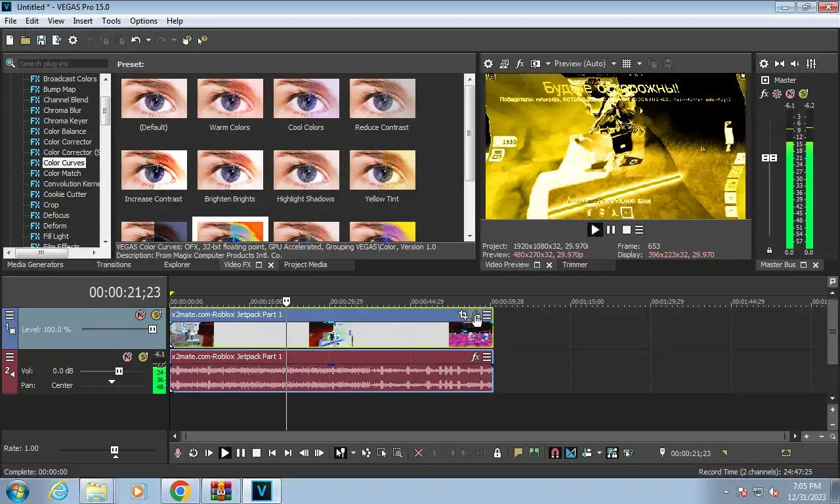Open the Options menu

click(143, 21)
